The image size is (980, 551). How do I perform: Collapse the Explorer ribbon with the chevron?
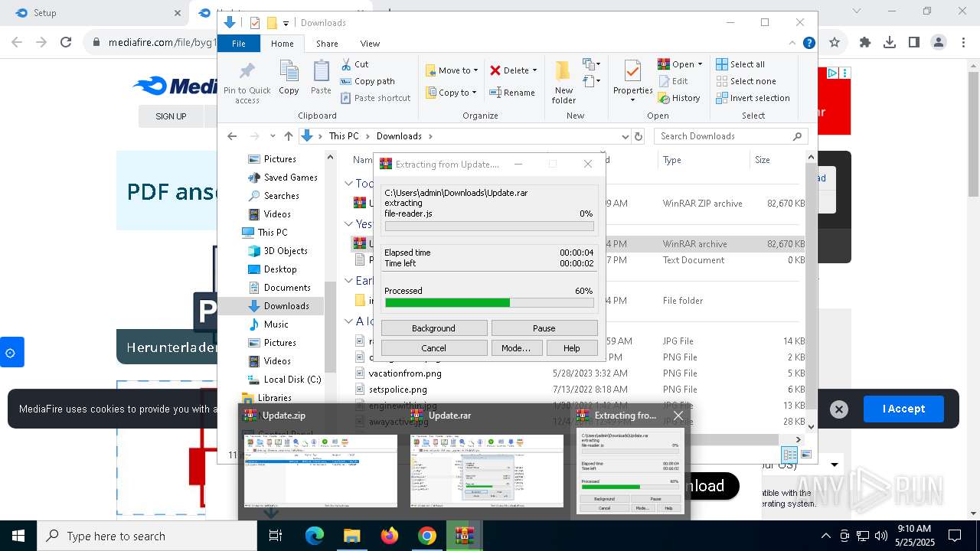pyautogui.click(x=793, y=44)
